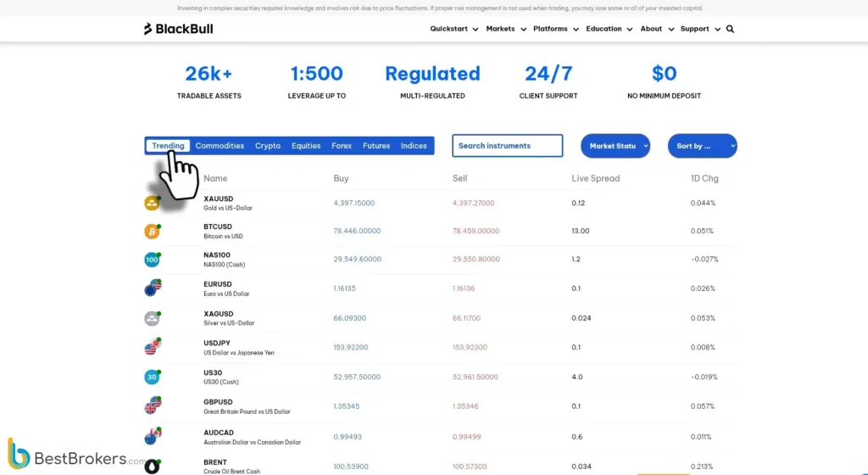The image size is (868, 475).
Task: Switch to the Forex tab
Action: tap(342, 146)
